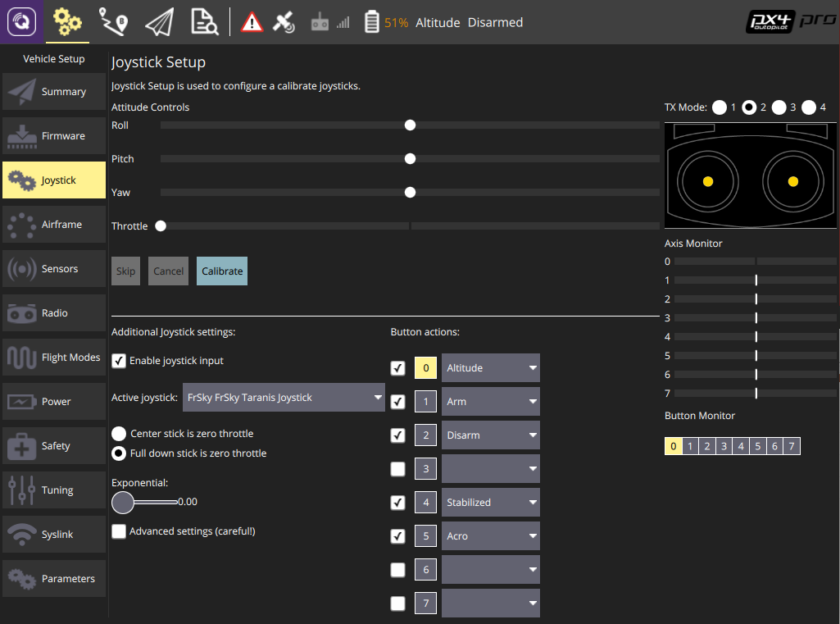The image size is (840, 624).
Task: Switch to the Summary setup page
Action: [x=54, y=91]
